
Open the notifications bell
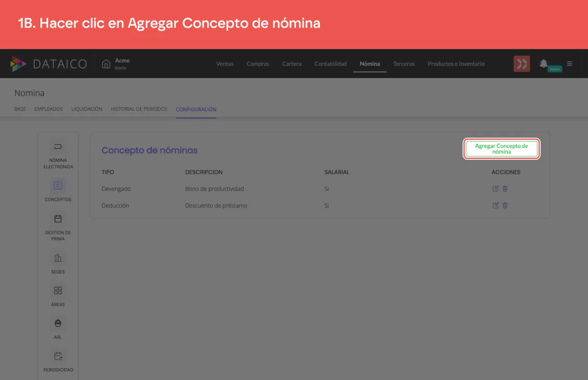[x=543, y=63]
